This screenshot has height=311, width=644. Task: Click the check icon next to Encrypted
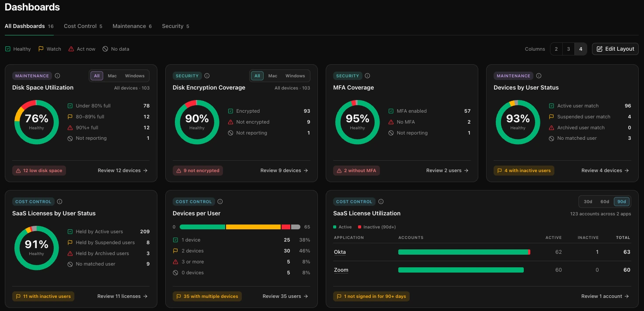point(230,111)
